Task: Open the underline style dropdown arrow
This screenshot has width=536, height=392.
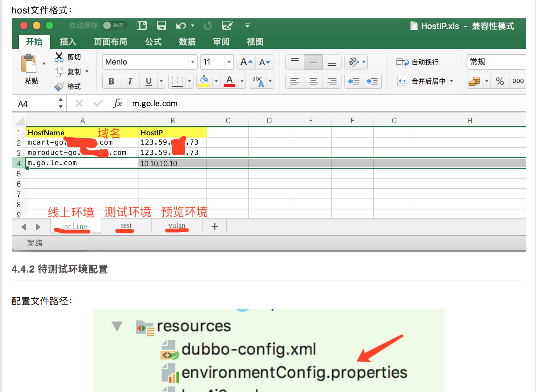Action: tap(161, 81)
